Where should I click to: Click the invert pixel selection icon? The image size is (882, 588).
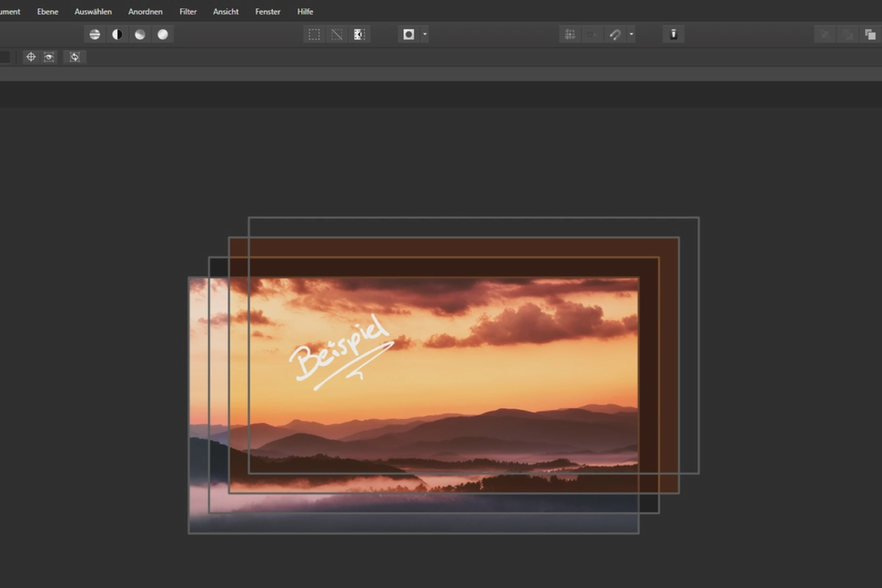pyautogui.click(x=359, y=35)
